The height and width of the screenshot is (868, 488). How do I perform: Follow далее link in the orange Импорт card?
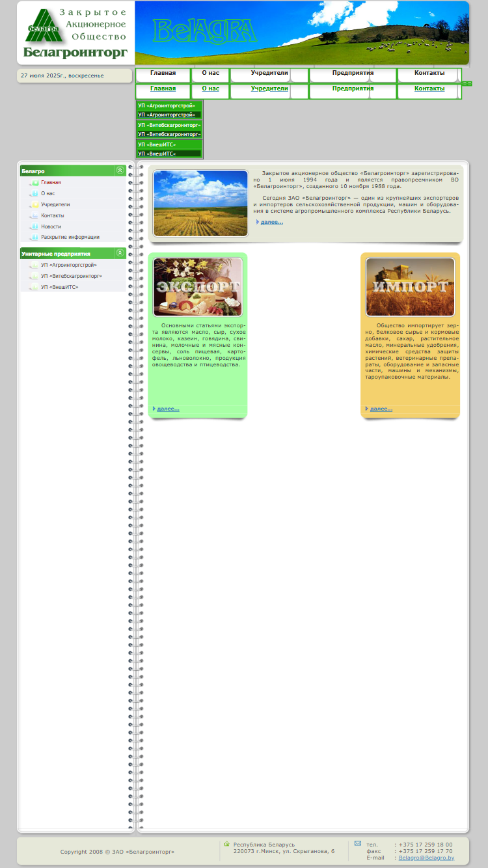coord(381,409)
